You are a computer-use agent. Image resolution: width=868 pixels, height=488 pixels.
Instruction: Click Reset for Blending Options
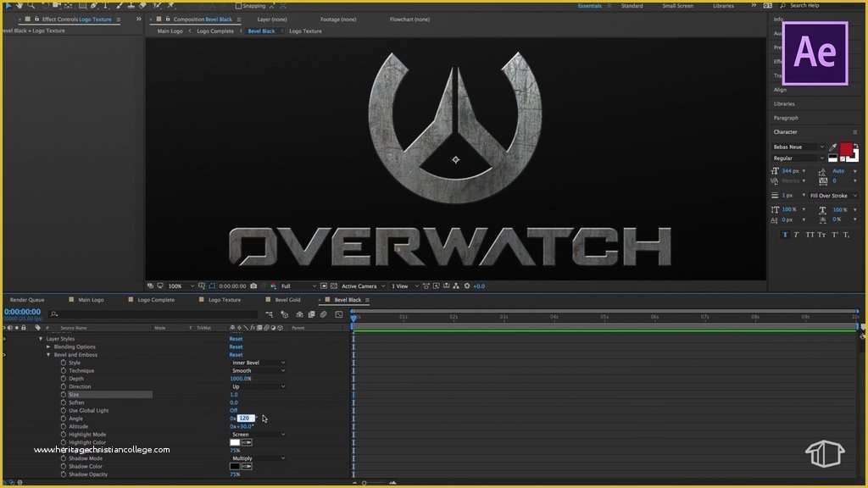(236, 347)
